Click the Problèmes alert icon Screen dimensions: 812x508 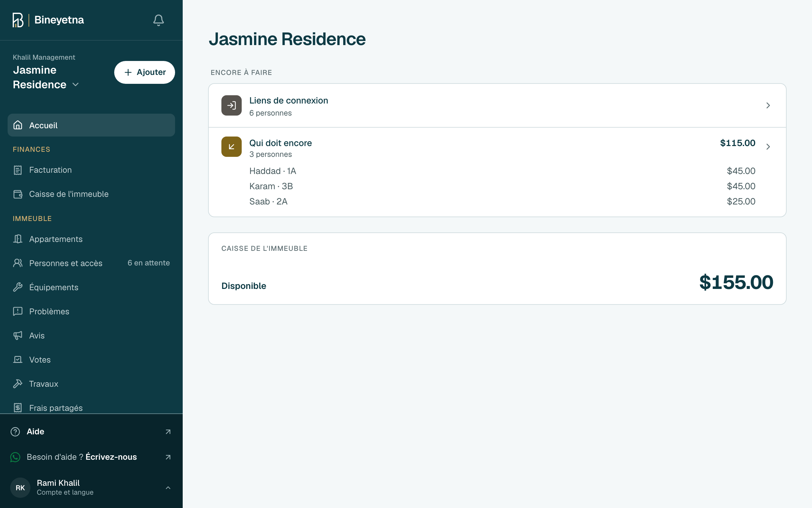(18, 311)
